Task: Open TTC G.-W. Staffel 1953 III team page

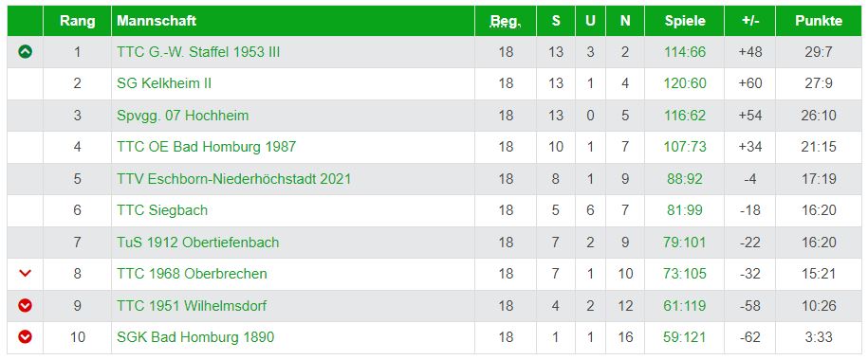Action: [198, 52]
